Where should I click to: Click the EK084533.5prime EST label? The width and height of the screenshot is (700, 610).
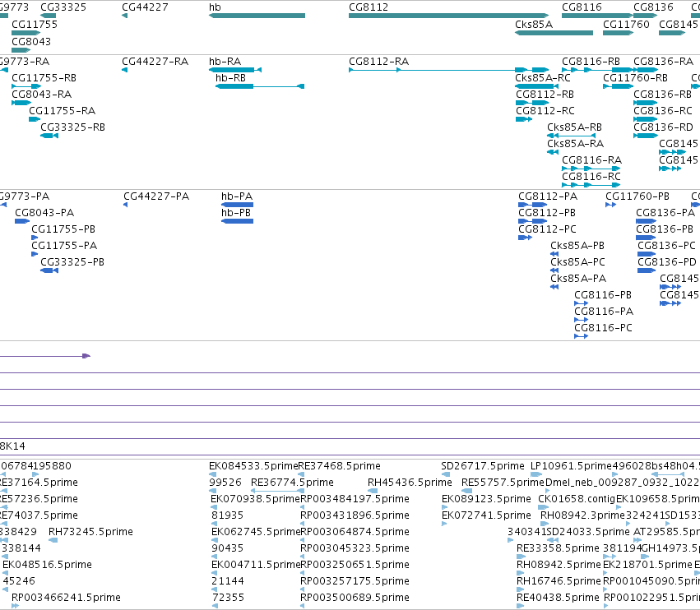click(253, 466)
